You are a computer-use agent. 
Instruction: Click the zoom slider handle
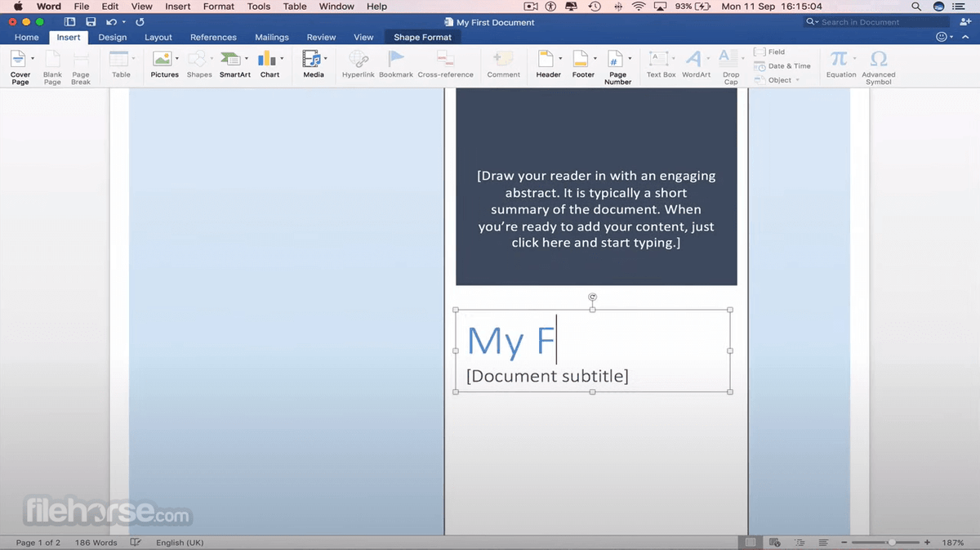(x=892, y=543)
